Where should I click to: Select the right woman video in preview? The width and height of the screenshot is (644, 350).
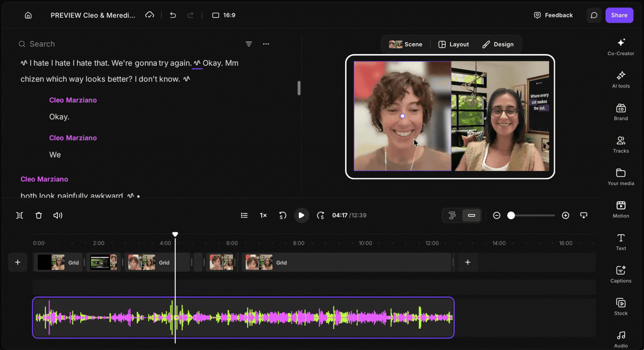[x=500, y=116]
